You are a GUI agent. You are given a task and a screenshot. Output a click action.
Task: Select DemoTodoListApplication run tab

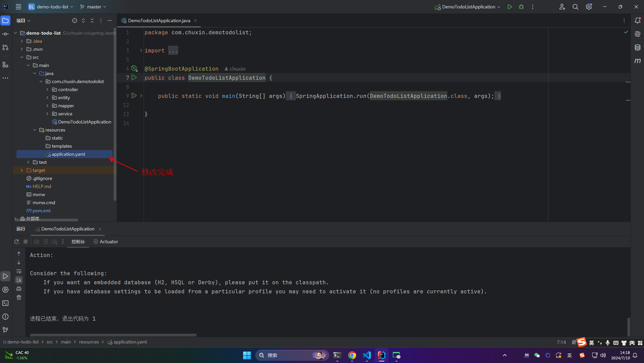pos(68,229)
